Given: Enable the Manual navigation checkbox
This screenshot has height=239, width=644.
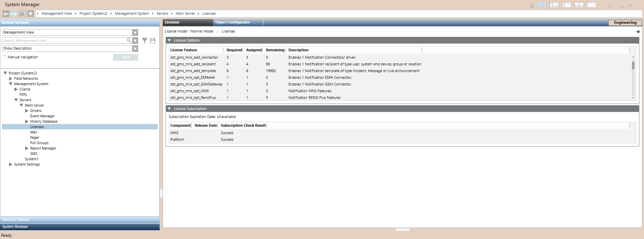Looking at the screenshot, I should [x=4, y=57].
